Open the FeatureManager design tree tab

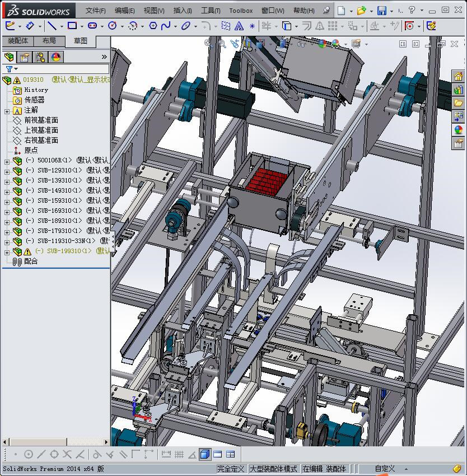tap(9, 57)
